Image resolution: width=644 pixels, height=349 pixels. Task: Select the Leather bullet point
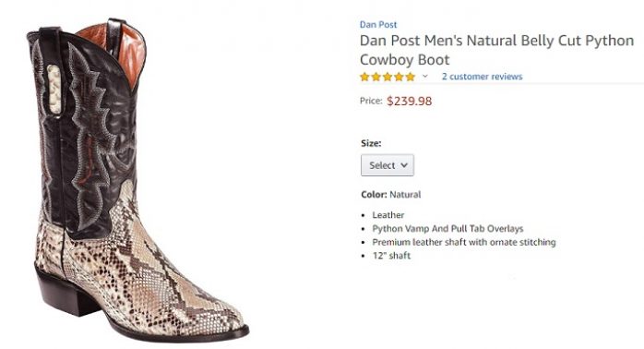point(388,215)
